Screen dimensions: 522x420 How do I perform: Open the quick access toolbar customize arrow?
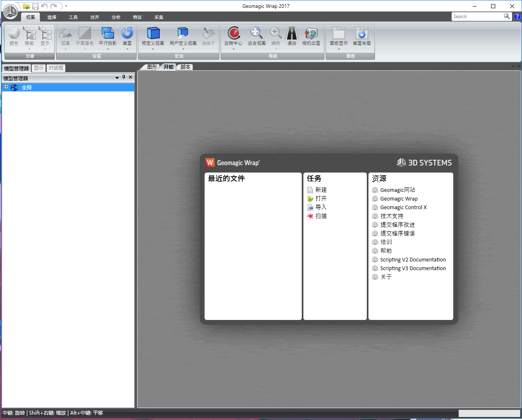tap(66, 6)
